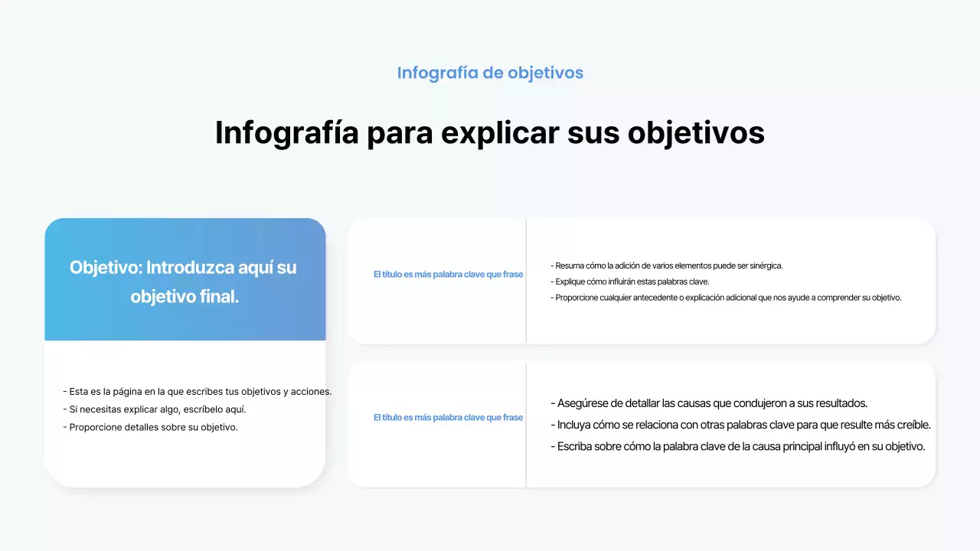Select the bullet 'Asegúrese de detallar las causas'
This screenshot has width=980, height=551.
709,403
